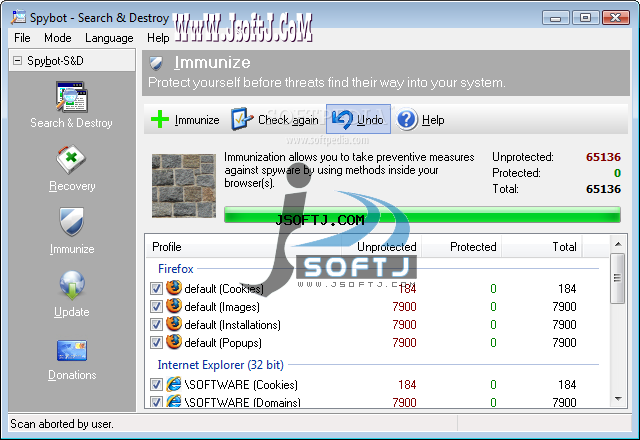Click the Firefox group header
Screen dimensions: 640x440
point(176,269)
